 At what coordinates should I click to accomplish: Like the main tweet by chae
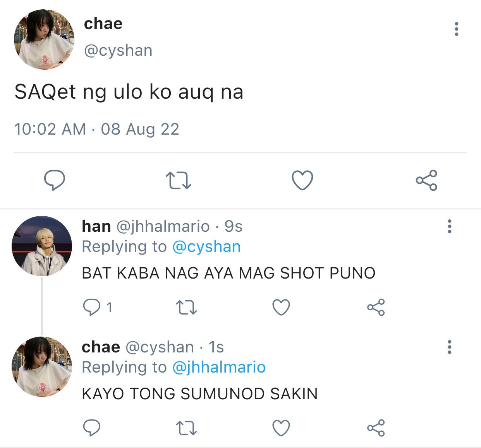click(x=302, y=181)
